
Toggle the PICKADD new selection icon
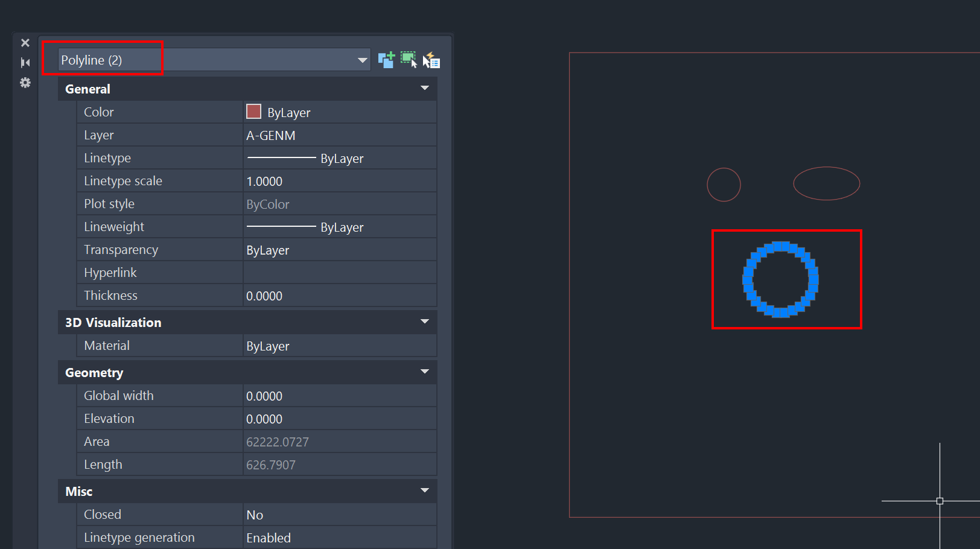point(386,60)
